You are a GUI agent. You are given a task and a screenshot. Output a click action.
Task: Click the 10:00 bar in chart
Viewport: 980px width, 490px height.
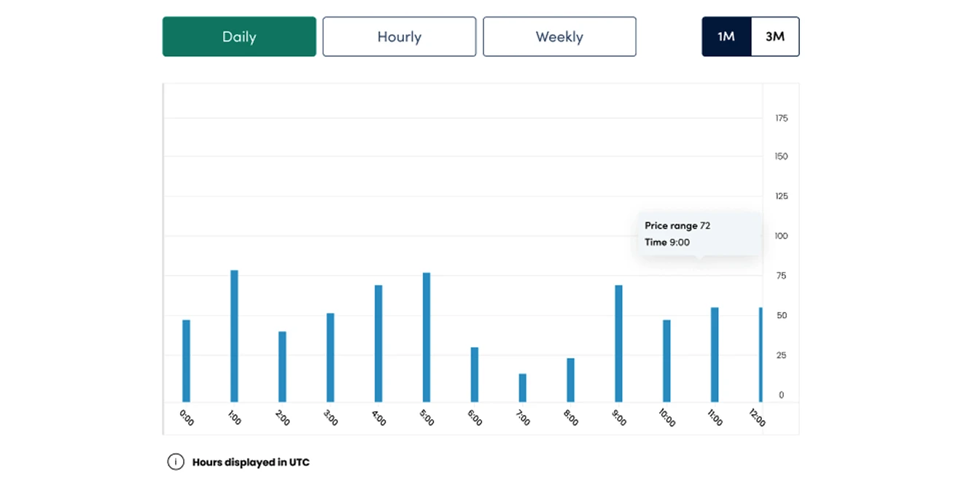(x=667, y=361)
